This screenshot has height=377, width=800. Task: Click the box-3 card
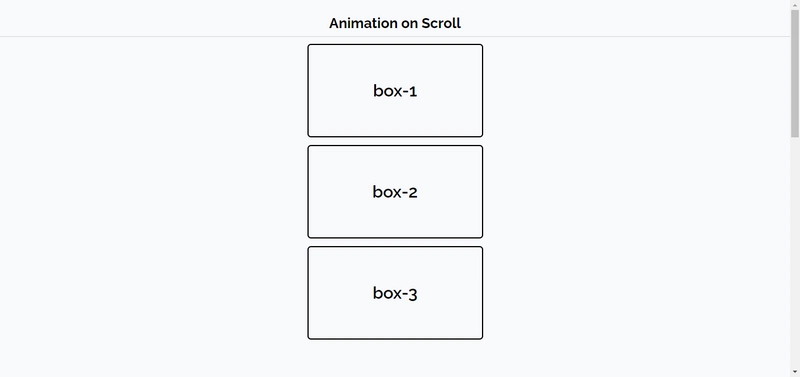pyautogui.click(x=395, y=293)
